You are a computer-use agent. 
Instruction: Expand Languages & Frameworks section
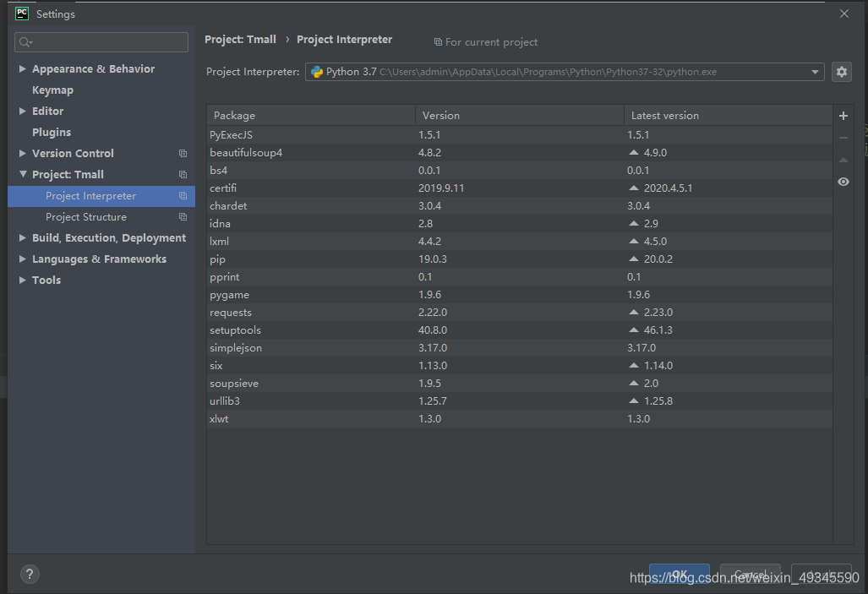point(23,259)
